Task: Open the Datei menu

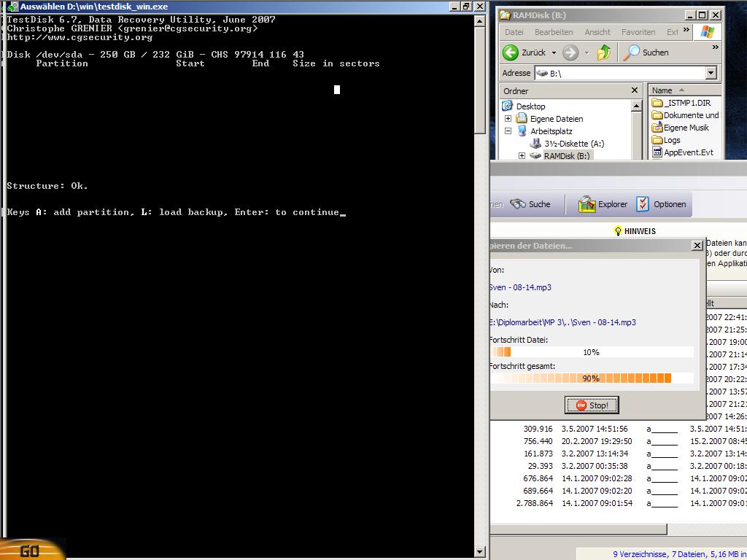Action: coord(514,32)
